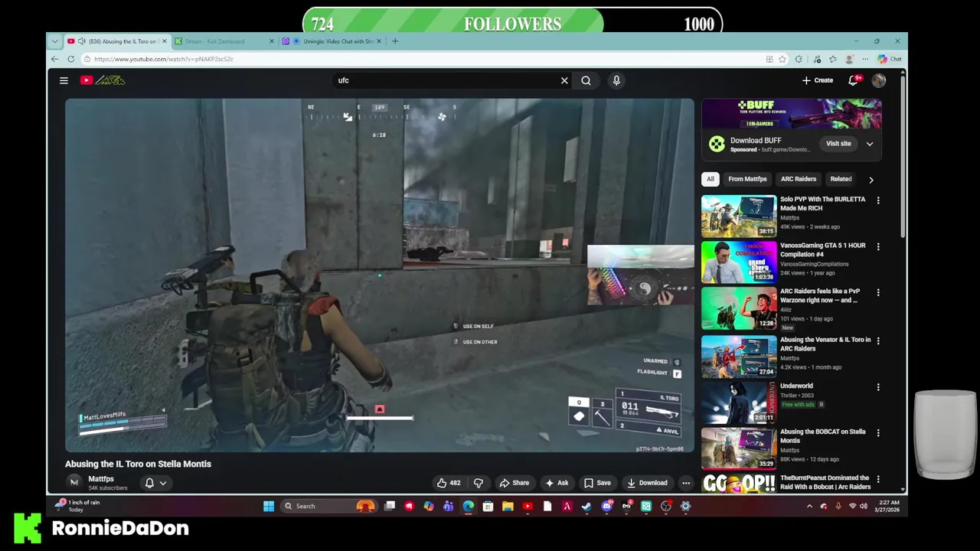Open options for Abusing the BOBCAT video

[x=878, y=433]
